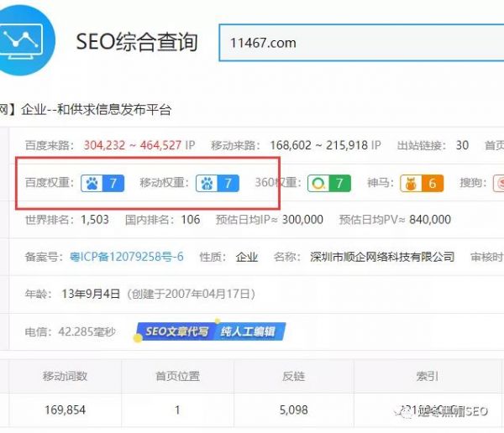The height and width of the screenshot is (433, 504).
Task: Click the partially visible Sogou weight badge
Action: [x=497, y=183]
